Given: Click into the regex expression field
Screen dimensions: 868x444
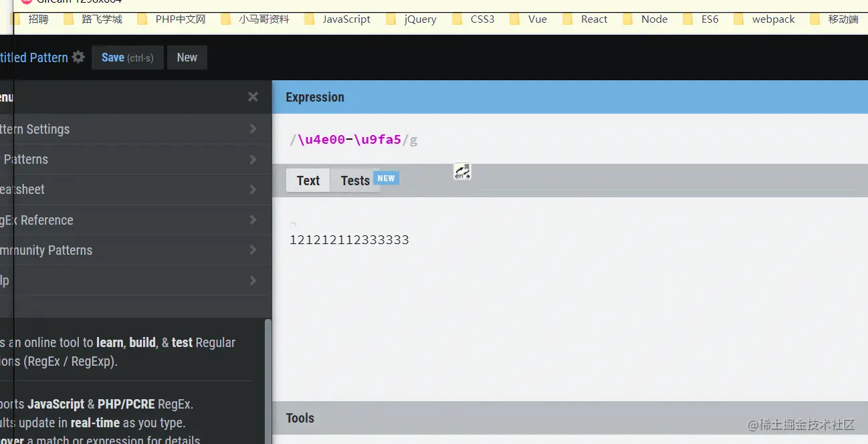Looking at the screenshot, I should [570, 140].
